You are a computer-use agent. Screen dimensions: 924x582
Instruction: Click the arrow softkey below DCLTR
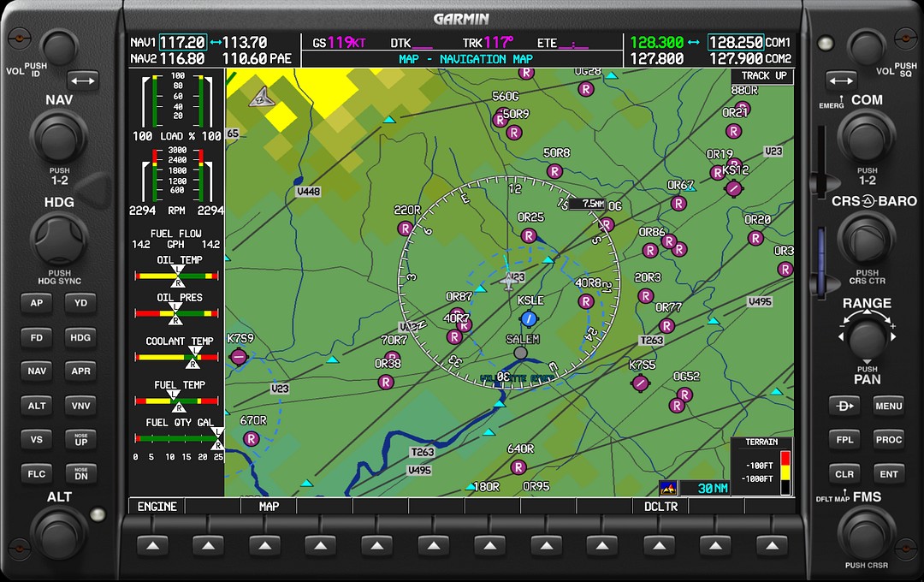click(659, 546)
